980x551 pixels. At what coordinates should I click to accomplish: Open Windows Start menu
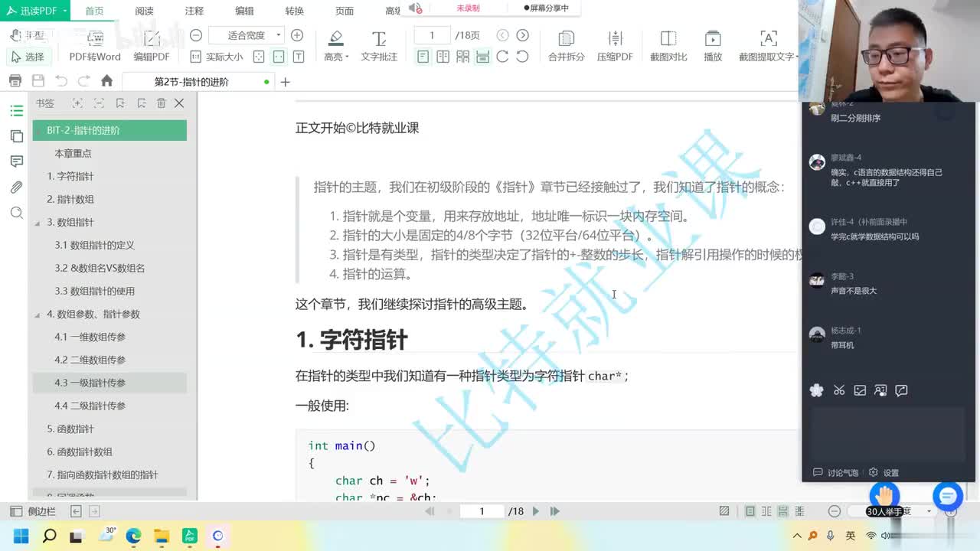click(21, 536)
